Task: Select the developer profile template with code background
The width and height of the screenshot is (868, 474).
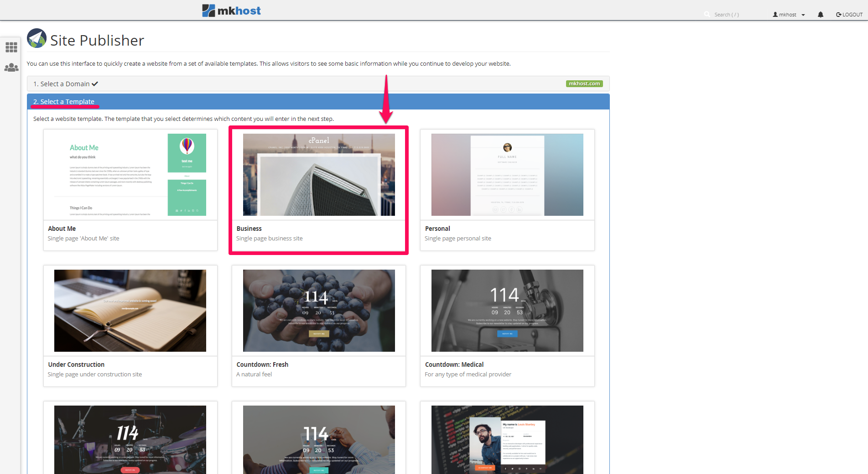Action: (507, 439)
